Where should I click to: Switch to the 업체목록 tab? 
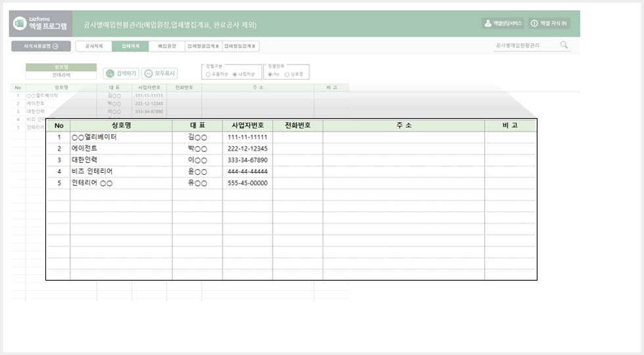tap(130, 46)
